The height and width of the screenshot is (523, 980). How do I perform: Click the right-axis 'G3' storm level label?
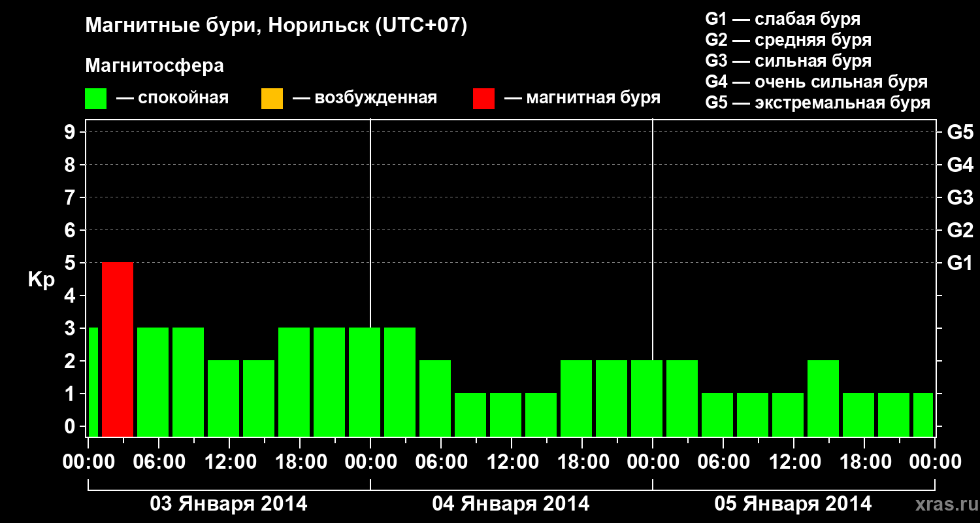coord(960,197)
